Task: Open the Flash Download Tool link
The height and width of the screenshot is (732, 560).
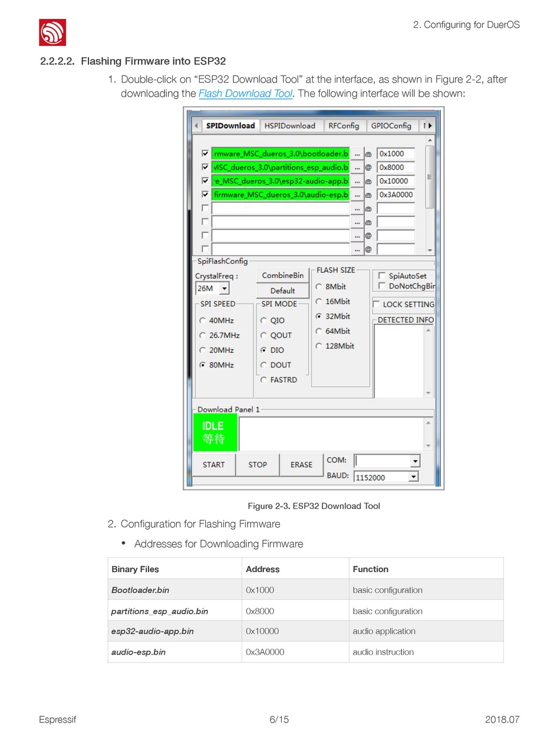Action: pos(245,94)
